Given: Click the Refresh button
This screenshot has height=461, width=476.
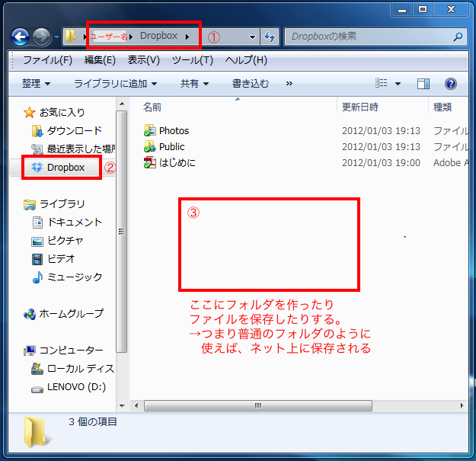Looking at the screenshot, I should pos(270,37).
